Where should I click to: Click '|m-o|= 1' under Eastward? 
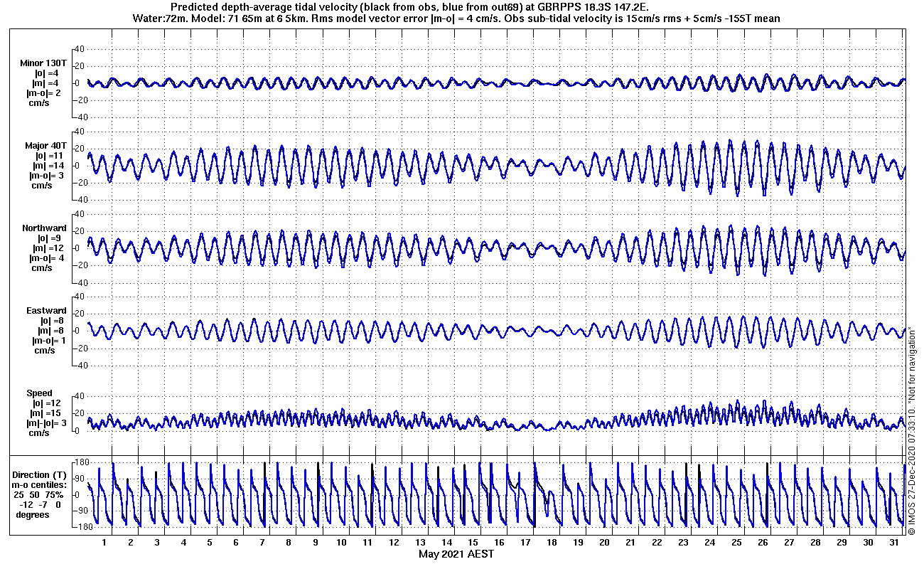pos(49,341)
